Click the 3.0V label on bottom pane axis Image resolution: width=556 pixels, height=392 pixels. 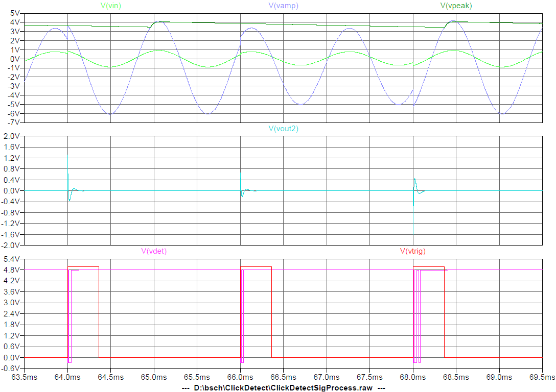tap(12, 314)
